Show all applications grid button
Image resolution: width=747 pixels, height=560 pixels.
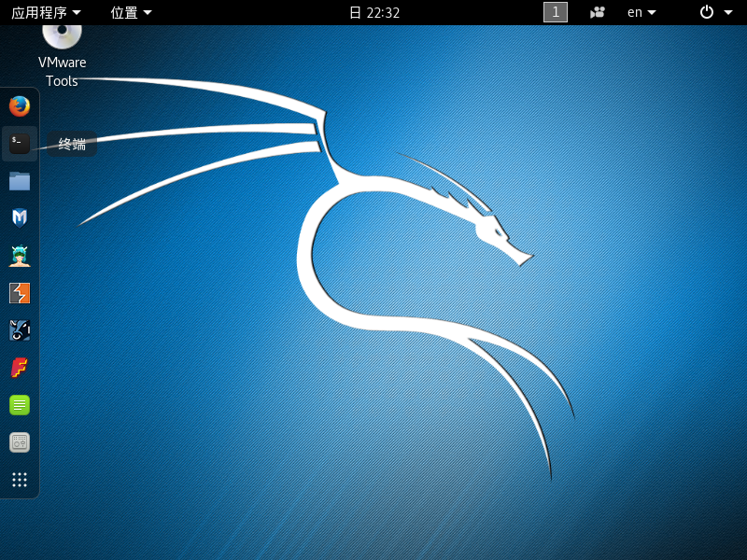tap(20, 480)
